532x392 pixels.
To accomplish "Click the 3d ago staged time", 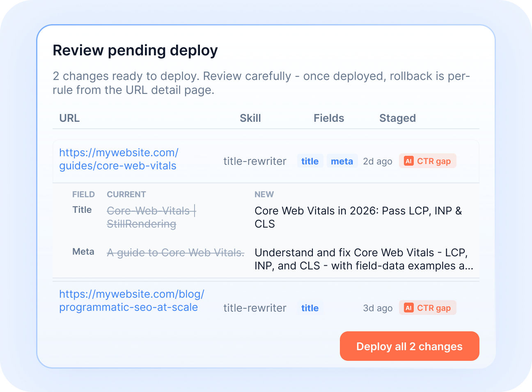I will point(378,308).
